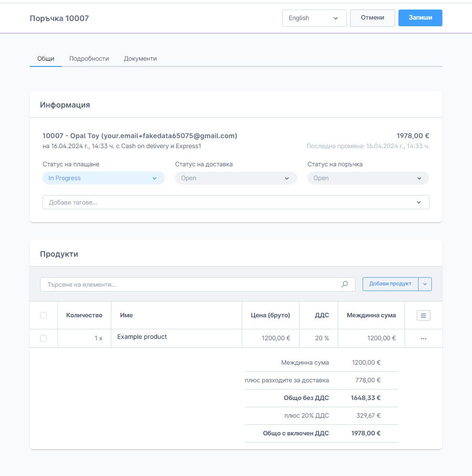472x476 pixels.
Task: Switch to the Подробности tab
Action: click(x=89, y=59)
